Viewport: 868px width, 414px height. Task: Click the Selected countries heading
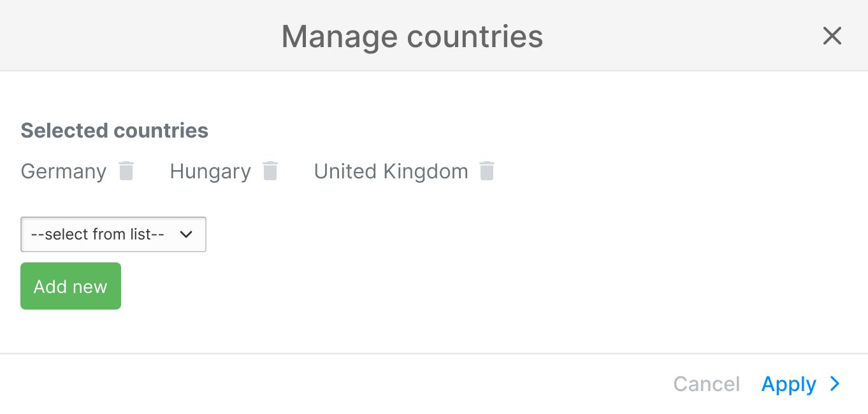[x=115, y=131]
